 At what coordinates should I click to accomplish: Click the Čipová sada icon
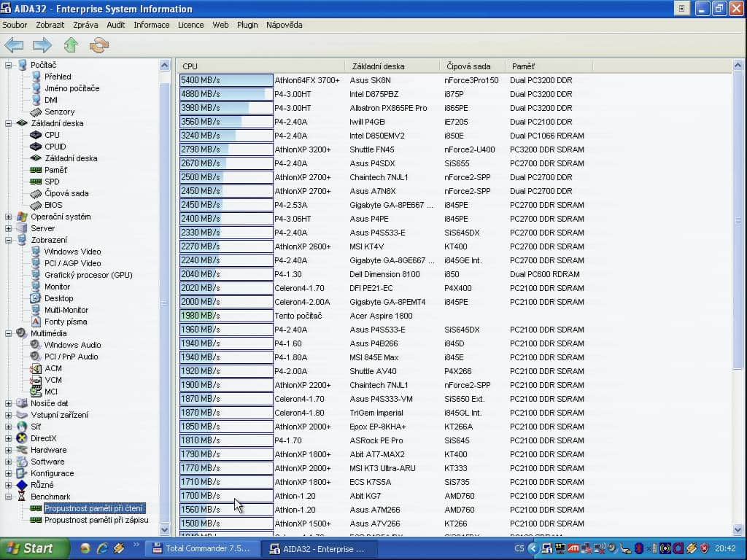click(x=36, y=193)
